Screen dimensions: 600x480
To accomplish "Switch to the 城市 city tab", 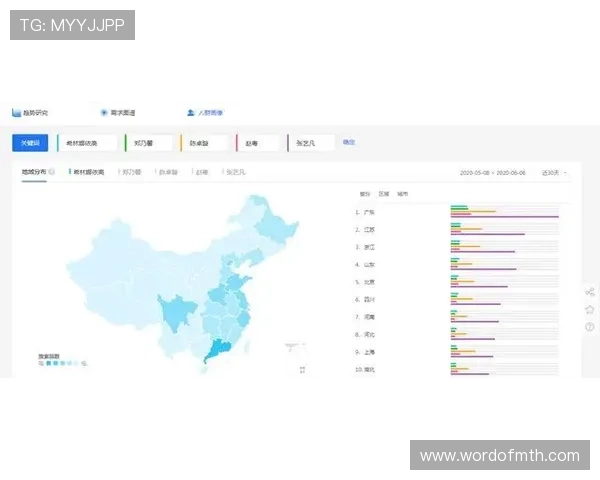I will pyautogui.click(x=402, y=193).
